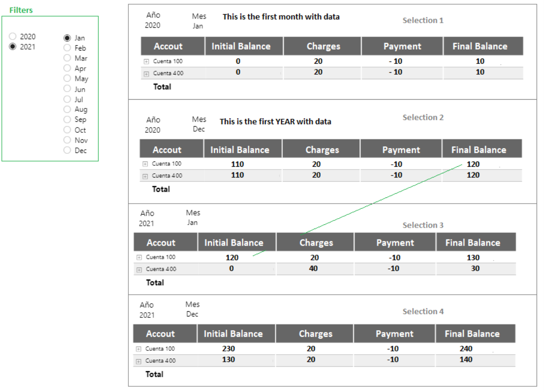Click Cuenta 400 charges value 40 in Selection 3

(313, 269)
